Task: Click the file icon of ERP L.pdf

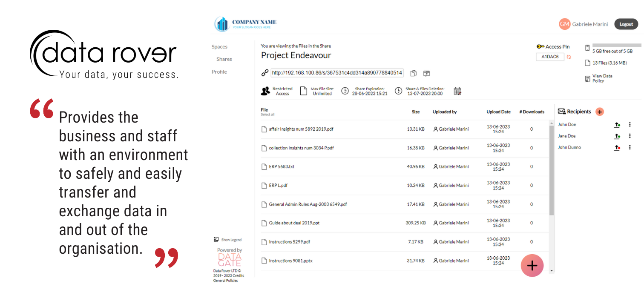Action: click(x=264, y=185)
